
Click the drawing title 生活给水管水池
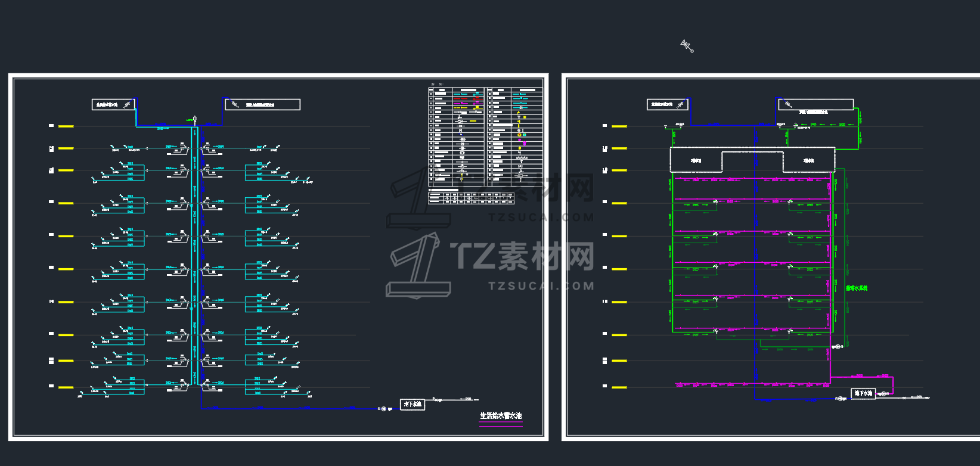click(x=501, y=415)
